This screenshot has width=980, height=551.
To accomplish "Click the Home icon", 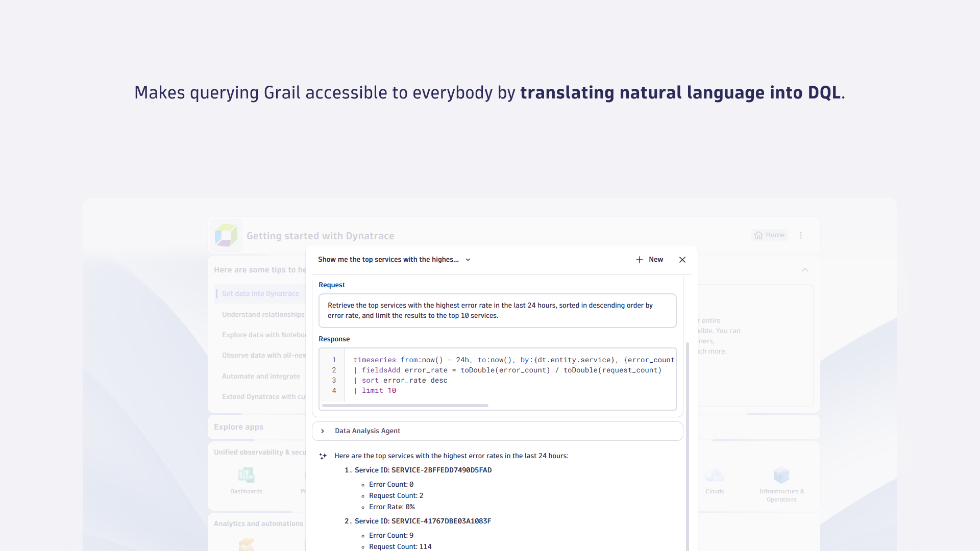I will tap(758, 235).
